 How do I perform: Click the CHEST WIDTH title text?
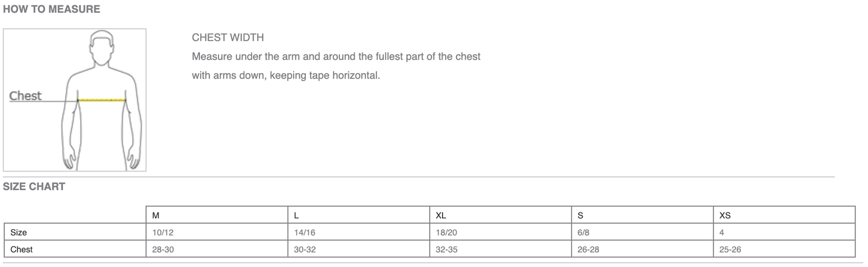[228, 38]
